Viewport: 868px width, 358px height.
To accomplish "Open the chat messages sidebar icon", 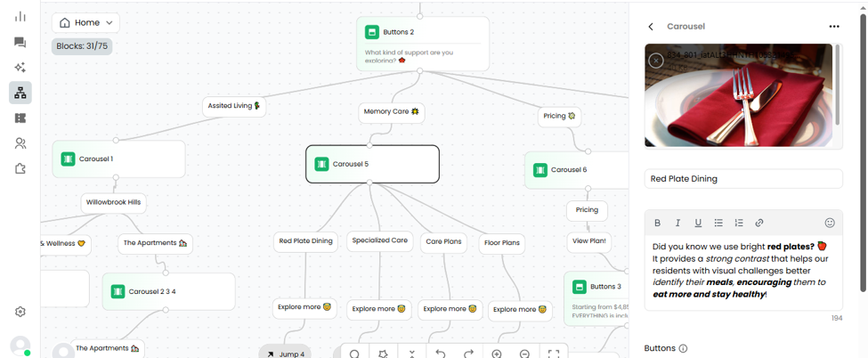I will (20, 42).
